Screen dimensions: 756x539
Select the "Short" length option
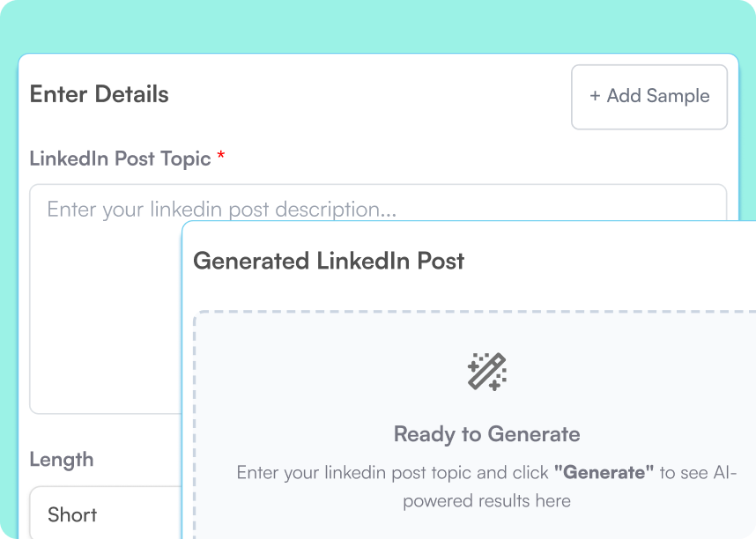[72, 514]
